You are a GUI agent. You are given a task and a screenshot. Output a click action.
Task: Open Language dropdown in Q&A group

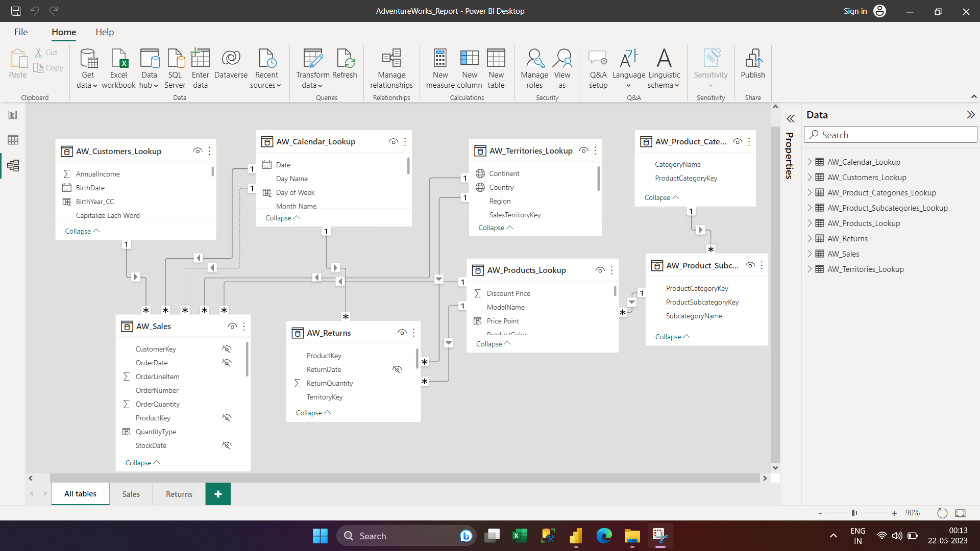pos(629,69)
